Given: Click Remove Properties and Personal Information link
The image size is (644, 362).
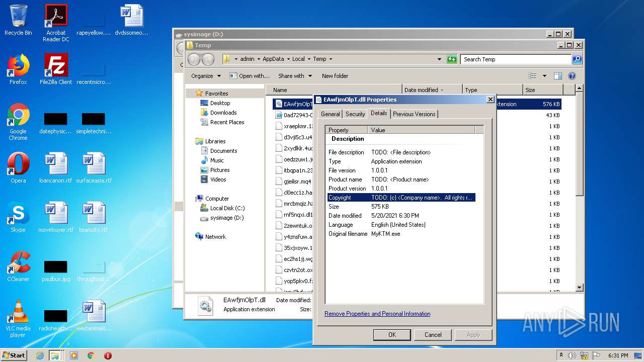Looking at the screenshot, I should point(377,314).
